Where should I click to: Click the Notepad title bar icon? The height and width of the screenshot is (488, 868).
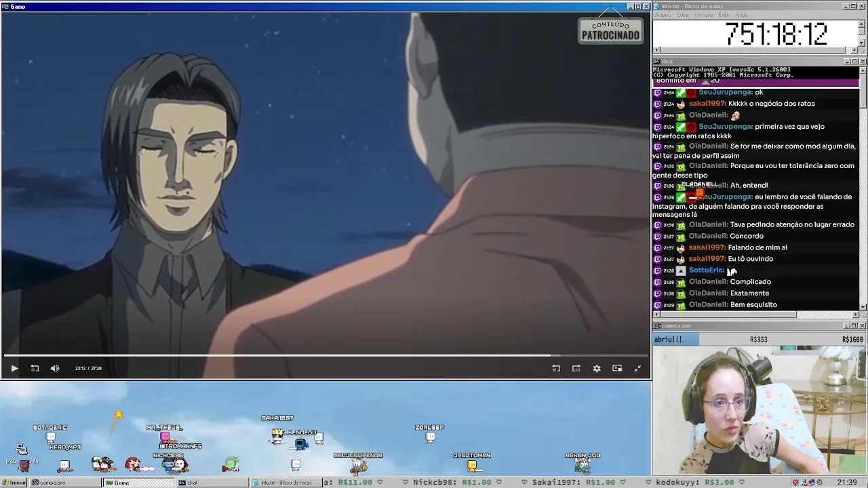657,6
